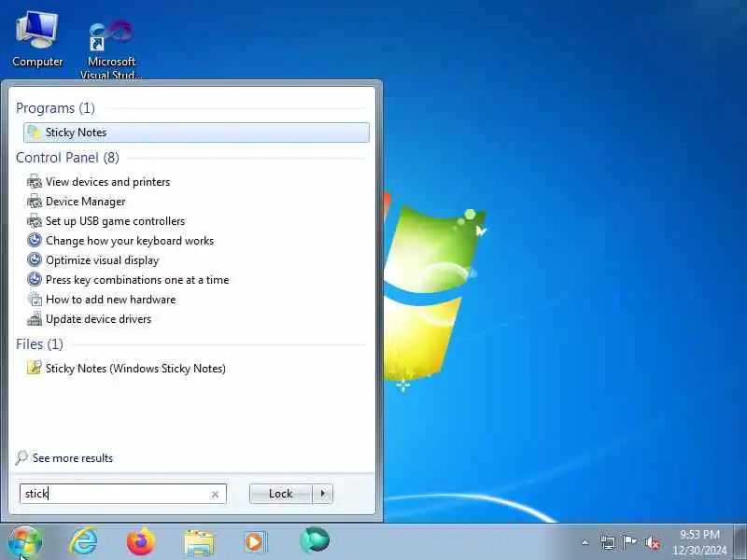This screenshot has width=747, height=560.
Task: Click the Optimize visual display icon
Action: pyautogui.click(x=35, y=259)
